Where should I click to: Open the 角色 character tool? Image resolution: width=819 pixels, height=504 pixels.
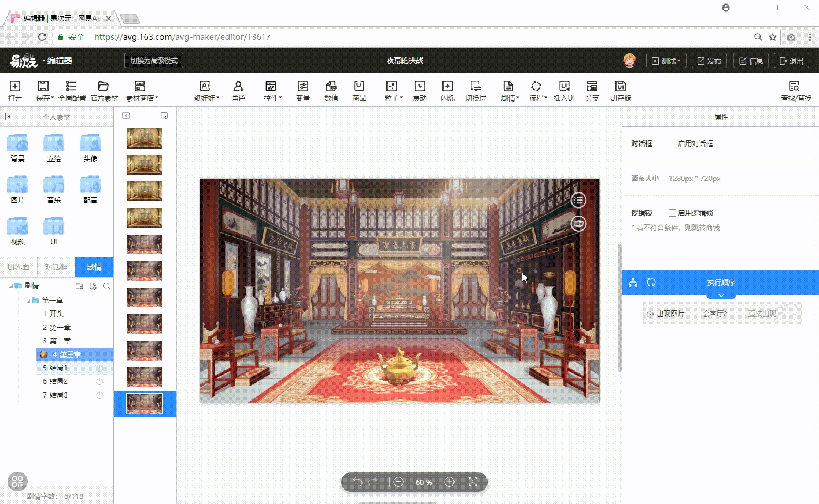click(238, 91)
